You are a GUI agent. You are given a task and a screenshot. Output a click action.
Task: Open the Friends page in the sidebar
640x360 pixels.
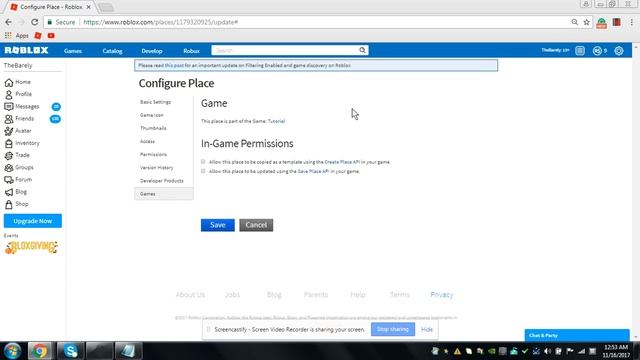pos(19,119)
